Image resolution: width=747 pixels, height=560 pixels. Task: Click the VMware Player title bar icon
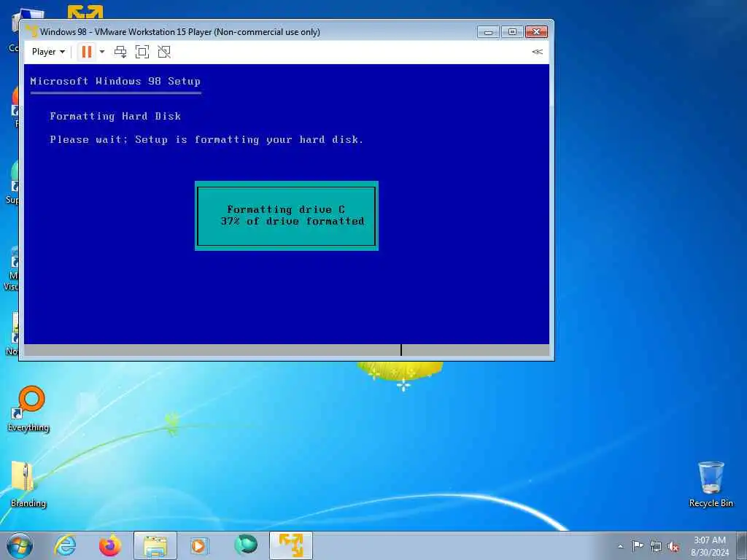pos(32,31)
